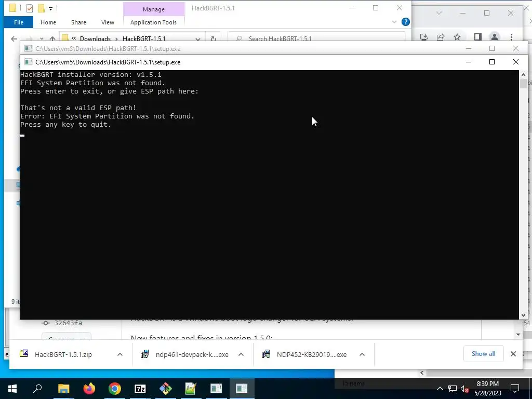The height and width of the screenshot is (399, 532).
Task: Open the File menu in File Explorer
Action: pyautogui.click(x=19, y=22)
